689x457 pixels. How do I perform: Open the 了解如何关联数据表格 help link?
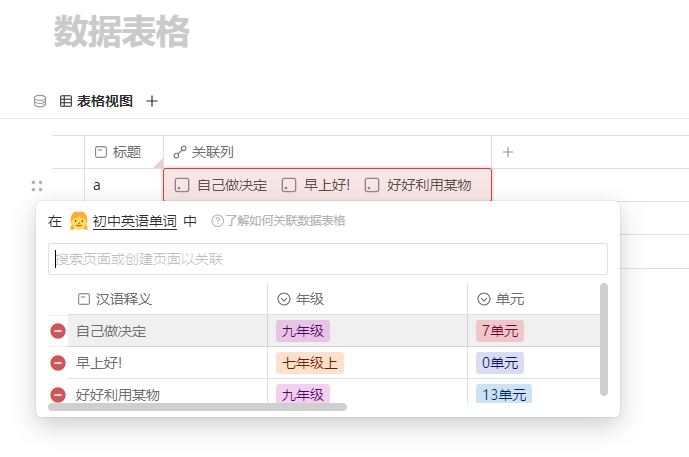(x=285, y=221)
